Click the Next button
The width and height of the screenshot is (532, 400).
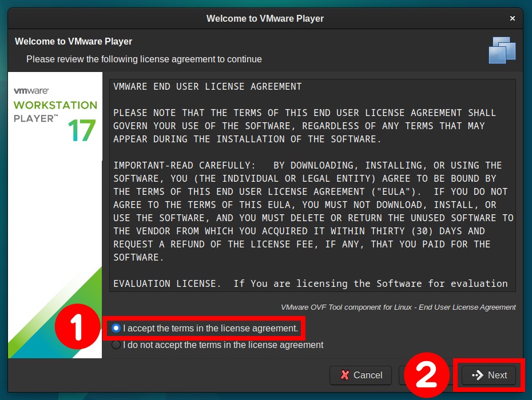489,375
